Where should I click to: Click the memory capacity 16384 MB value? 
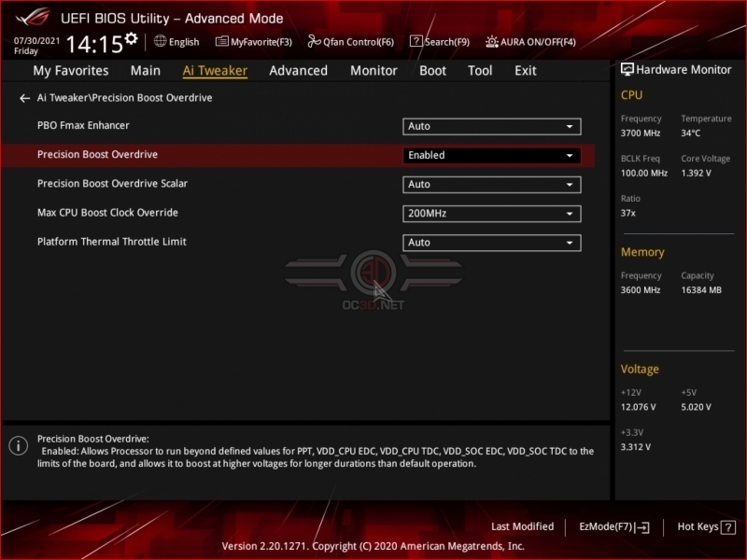click(x=701, y=290)
